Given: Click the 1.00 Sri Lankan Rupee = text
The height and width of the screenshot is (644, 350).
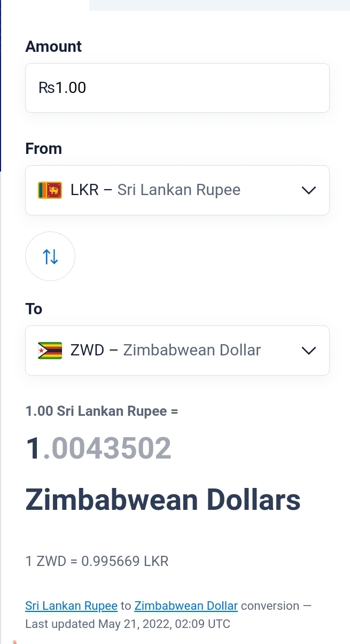Looking at the screenshot, I should point(102,412).
